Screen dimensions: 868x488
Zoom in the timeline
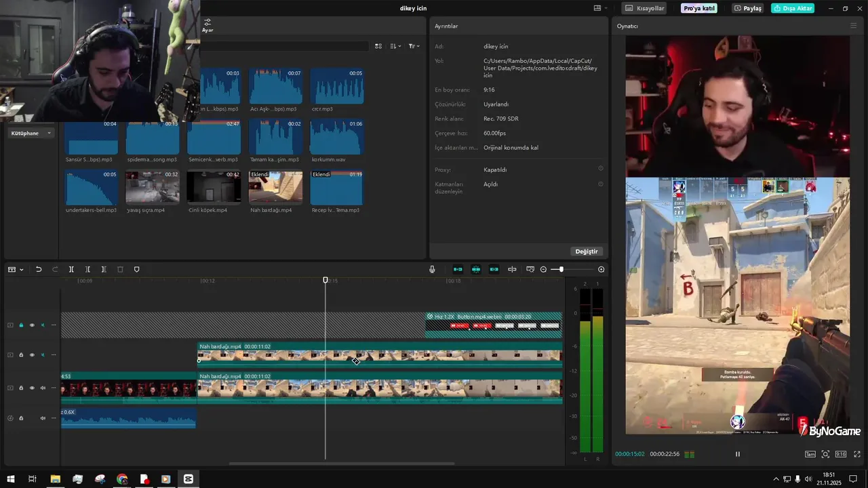tap(601, 270)
